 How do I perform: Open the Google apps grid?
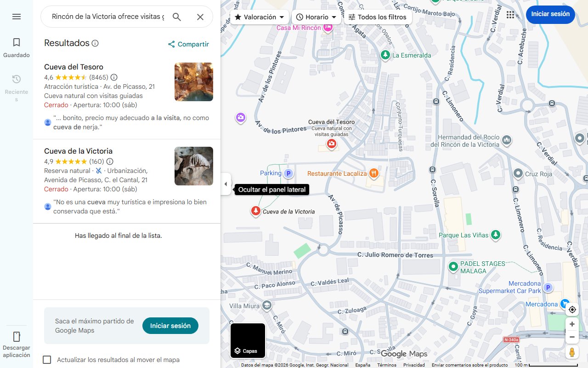(x=510, y=15)
